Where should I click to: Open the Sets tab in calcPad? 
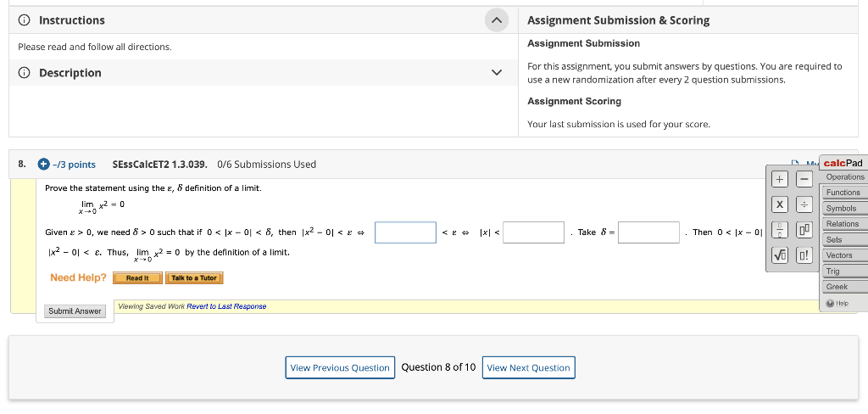pos(845,240)
